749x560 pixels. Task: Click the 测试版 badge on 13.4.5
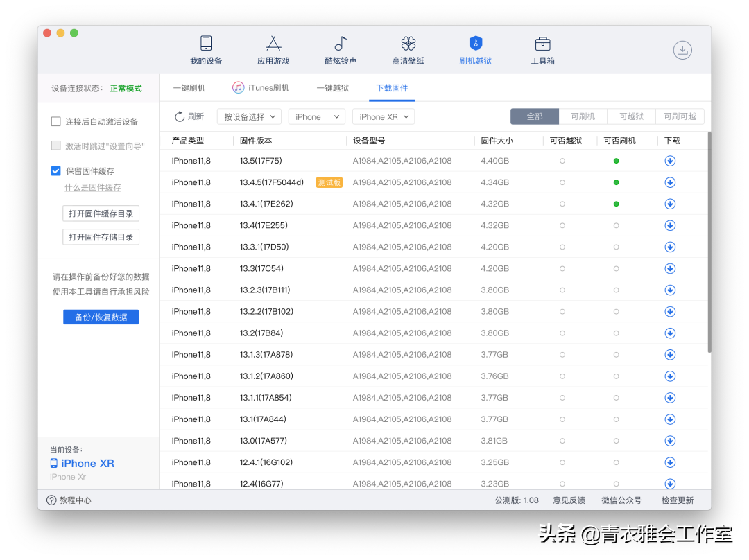[329, 182]
